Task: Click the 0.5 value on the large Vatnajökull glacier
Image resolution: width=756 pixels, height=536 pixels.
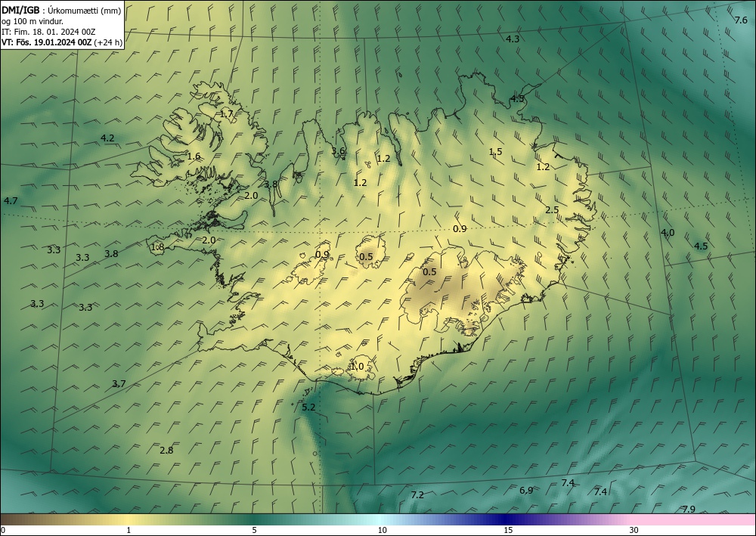Action: (x=429, y=272)
